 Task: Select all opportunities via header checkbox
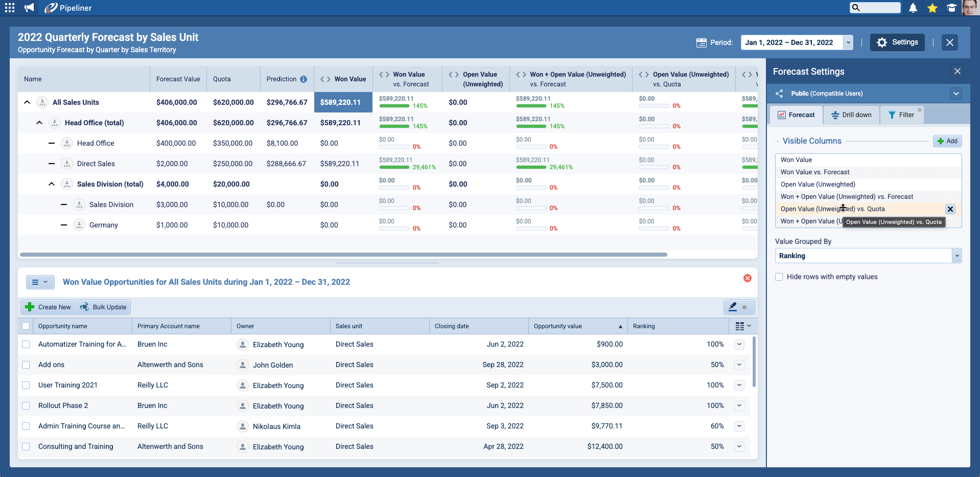[26, 326]
